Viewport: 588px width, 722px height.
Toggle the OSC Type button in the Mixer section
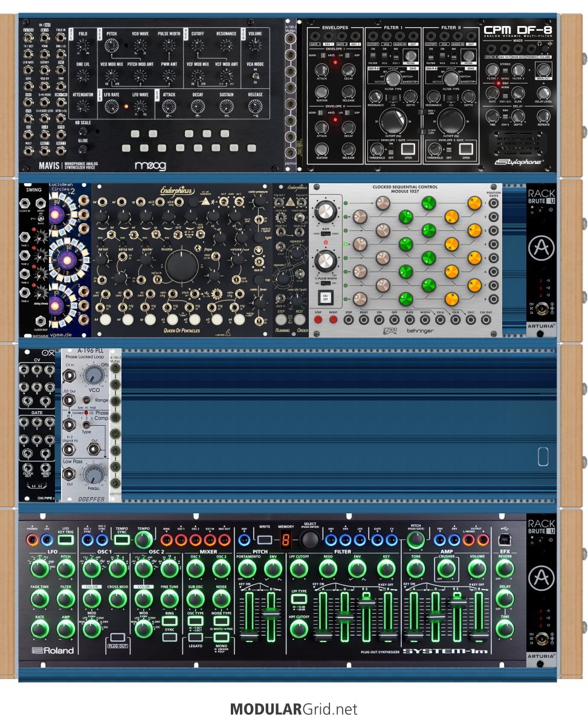pos(196,621)
